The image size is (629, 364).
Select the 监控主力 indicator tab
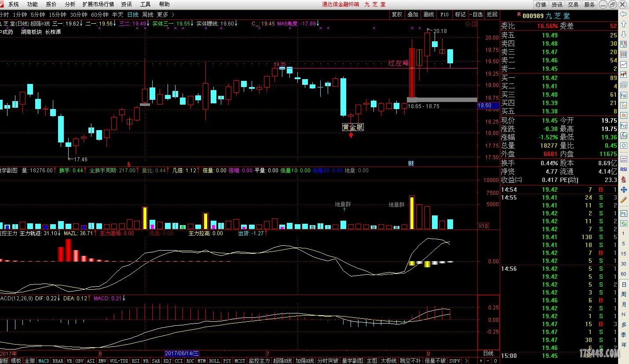pos(259,360)
